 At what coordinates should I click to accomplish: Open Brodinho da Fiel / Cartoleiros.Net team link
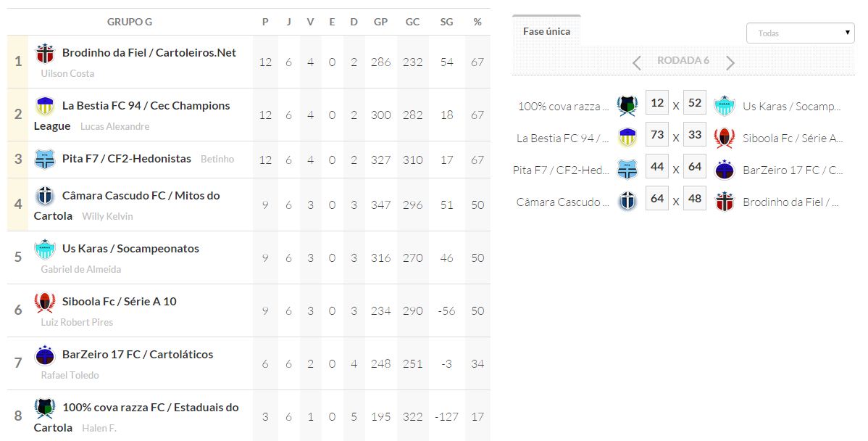tap(149, 53)
